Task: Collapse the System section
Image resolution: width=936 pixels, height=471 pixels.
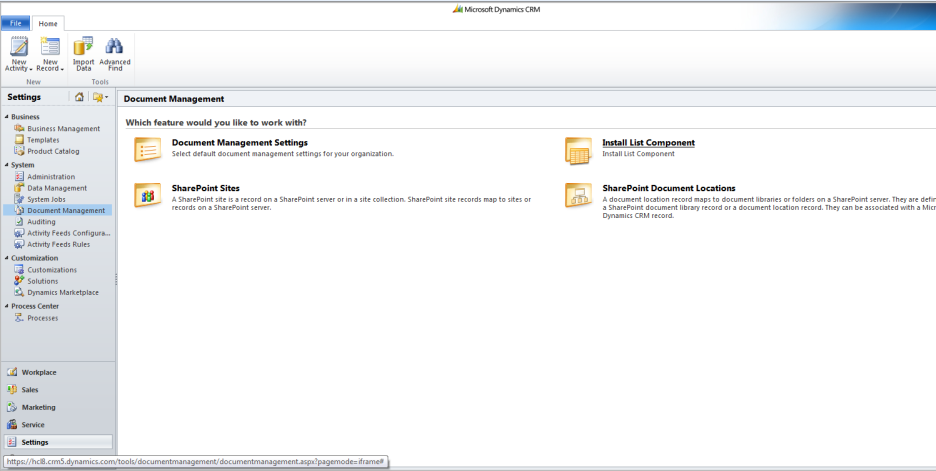Action: tap(7, 165)
